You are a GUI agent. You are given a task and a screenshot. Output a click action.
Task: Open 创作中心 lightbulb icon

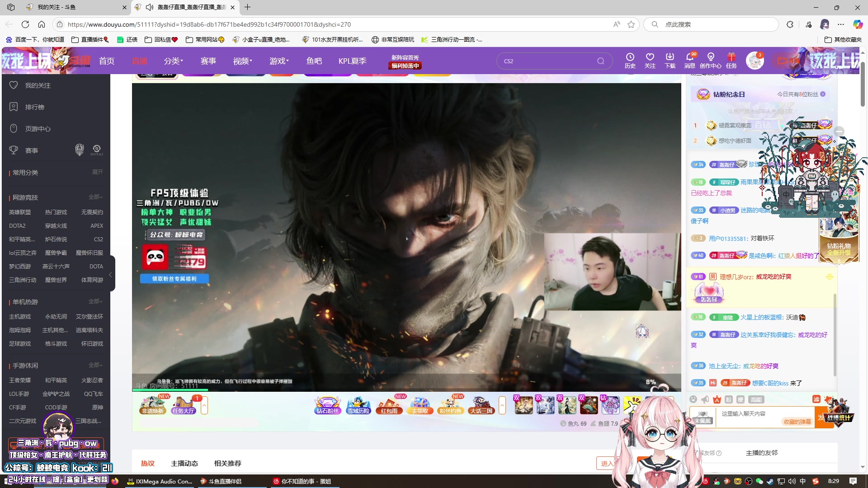pyautogui.click(x=711, y=61)
